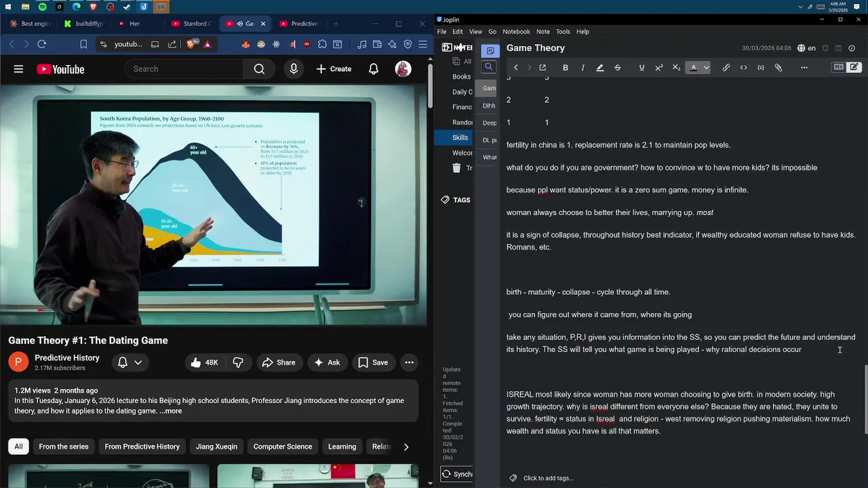The width and height of the screenshot is (868, 488).
Task: Apply subscript formatting
Action: (676, 68)
